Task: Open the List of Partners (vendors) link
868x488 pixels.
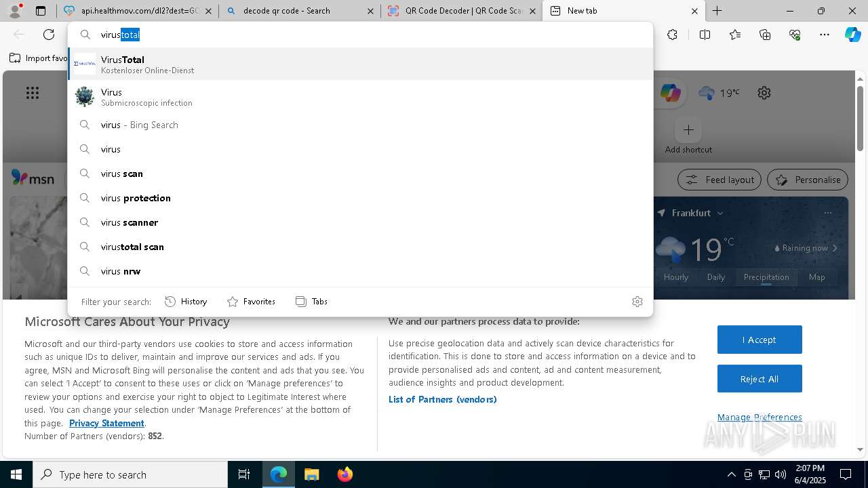Action: click(442, 399)
